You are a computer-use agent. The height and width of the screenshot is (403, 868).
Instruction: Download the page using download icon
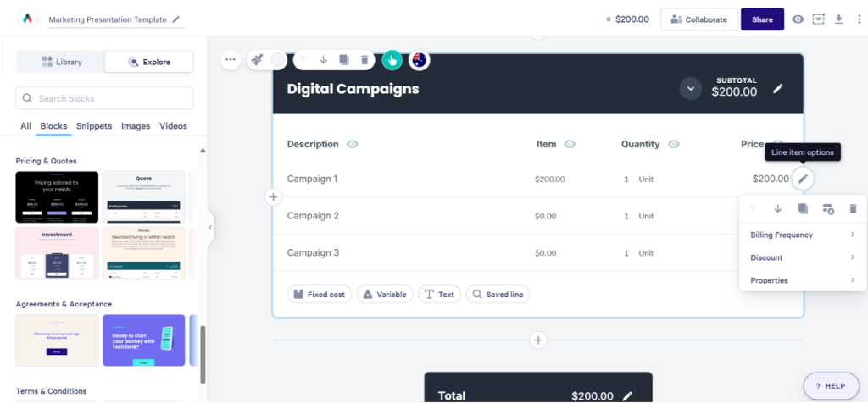tap(838, 19)
